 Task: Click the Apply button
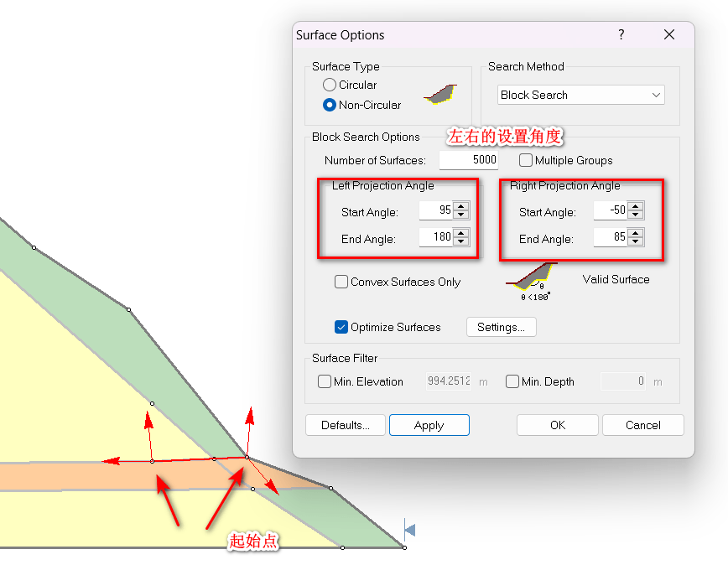coord(429,425)
